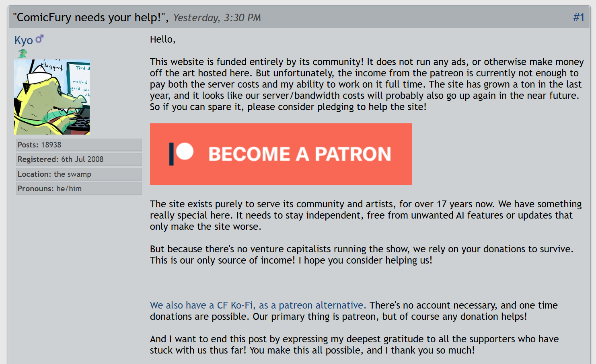596x364 pixels.
Task: Click the #1 post permalink
Action: (578, 17)
